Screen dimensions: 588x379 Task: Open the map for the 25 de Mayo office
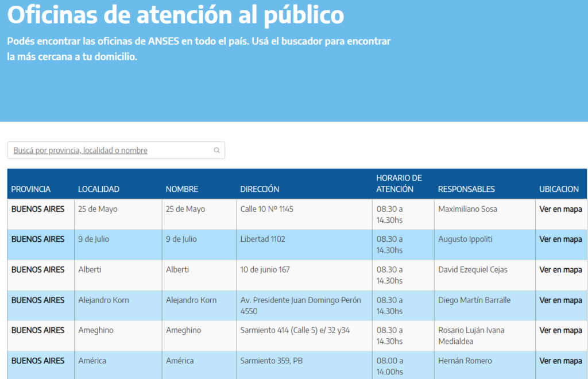click(560, 208)
